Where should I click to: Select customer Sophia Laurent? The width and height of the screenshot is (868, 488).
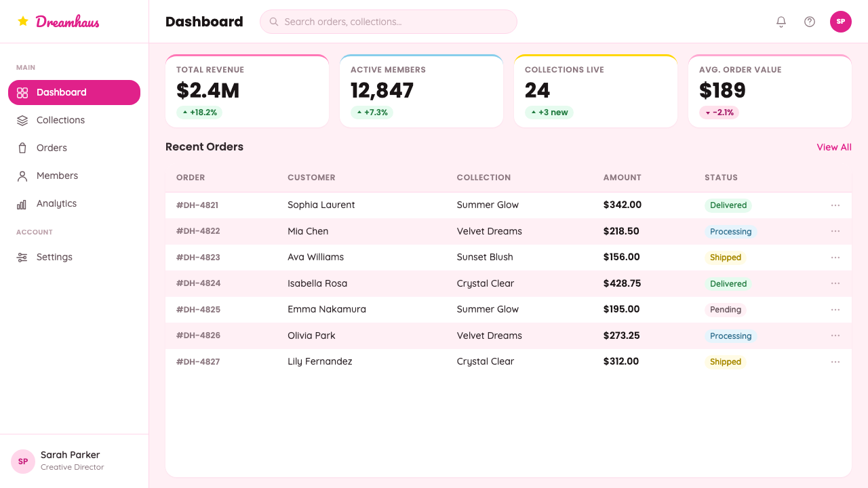(x=321, y=205)
